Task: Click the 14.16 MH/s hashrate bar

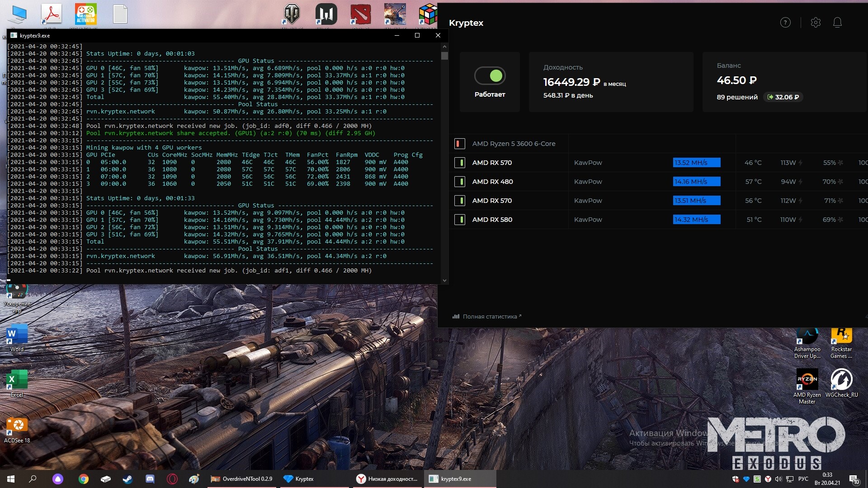Action: 696,182
